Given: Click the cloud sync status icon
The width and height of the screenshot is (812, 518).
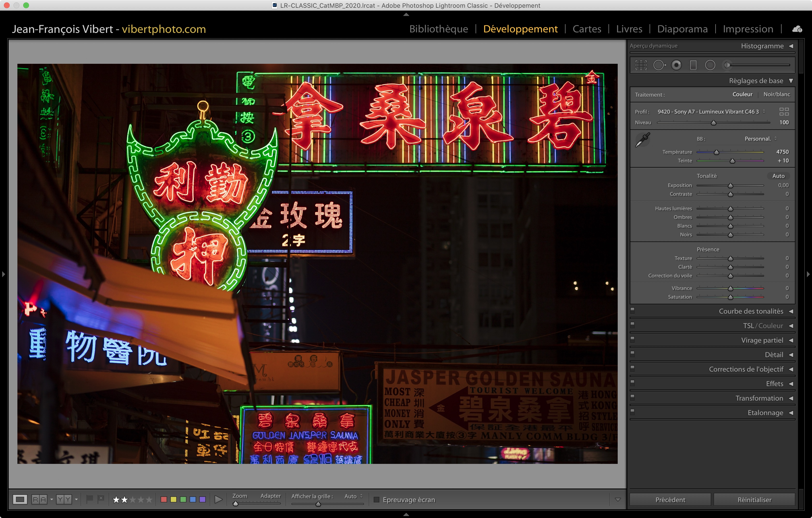Looking at the screenshot, I should pyautogui.click(x=797, y=29).
